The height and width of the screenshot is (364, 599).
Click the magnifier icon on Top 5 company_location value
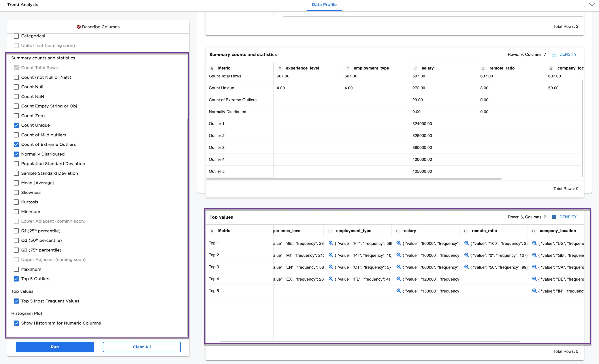[x=535, y=291]
